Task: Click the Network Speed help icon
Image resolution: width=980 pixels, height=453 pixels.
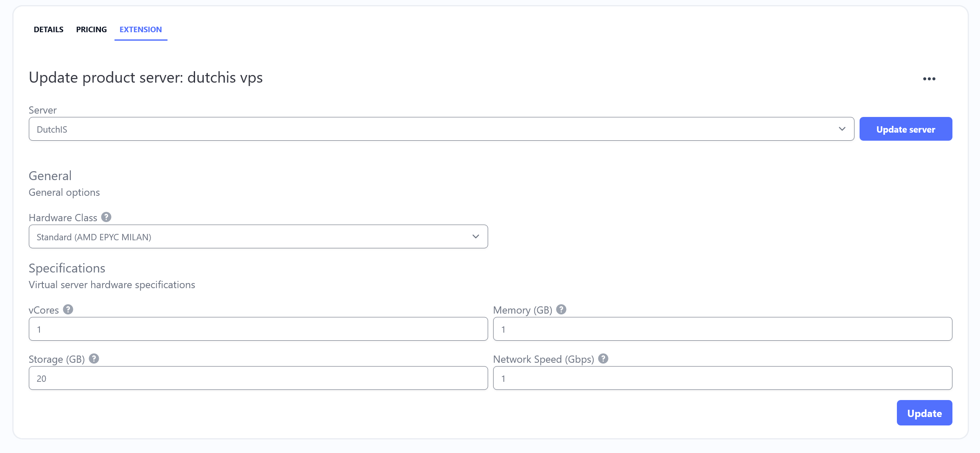Action: [x=603, y=359]
